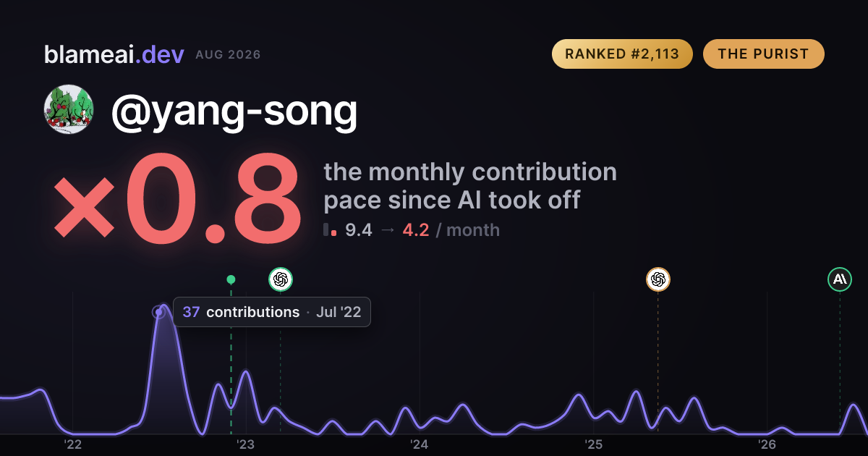Click the ×0.8 multiplier figure

coord(176,201)
